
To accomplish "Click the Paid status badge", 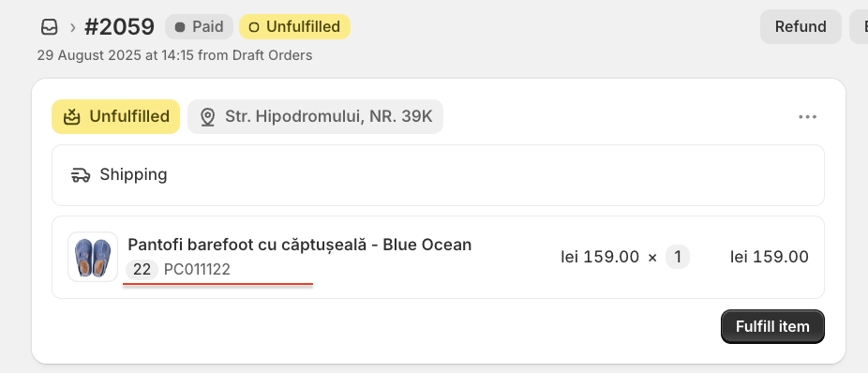I will pyautogui.click(x=199, y=26).
